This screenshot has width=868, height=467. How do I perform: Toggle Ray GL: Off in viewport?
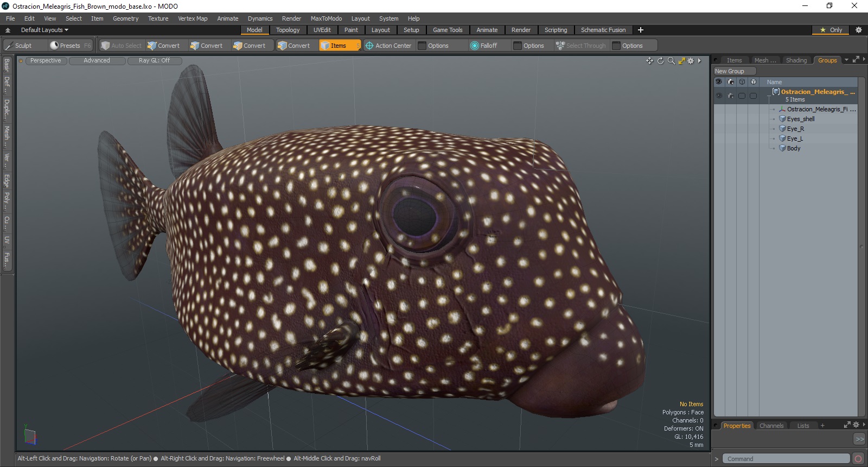pyautogui.click(x=154, y=61)
